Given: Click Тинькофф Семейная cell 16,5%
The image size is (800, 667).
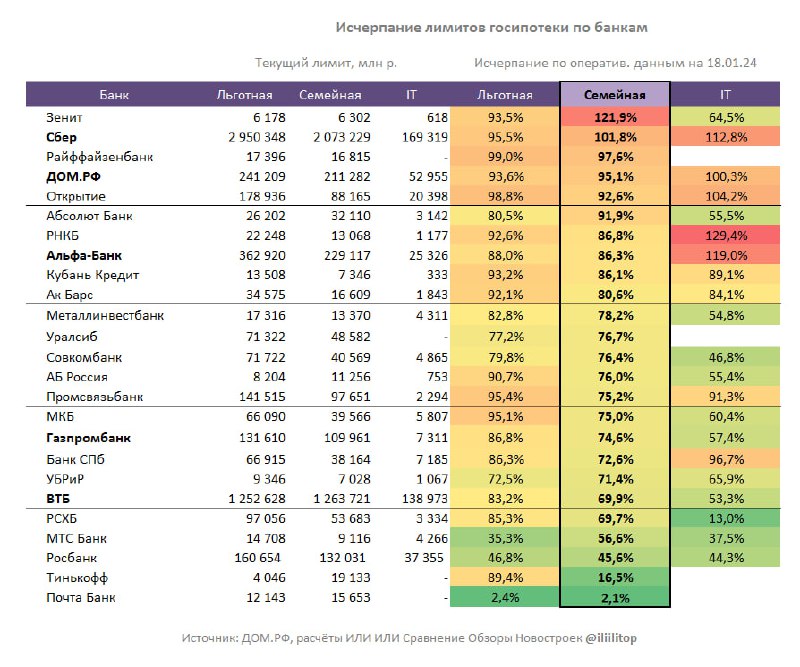Looking at the screenshot, I should (615, 578).
